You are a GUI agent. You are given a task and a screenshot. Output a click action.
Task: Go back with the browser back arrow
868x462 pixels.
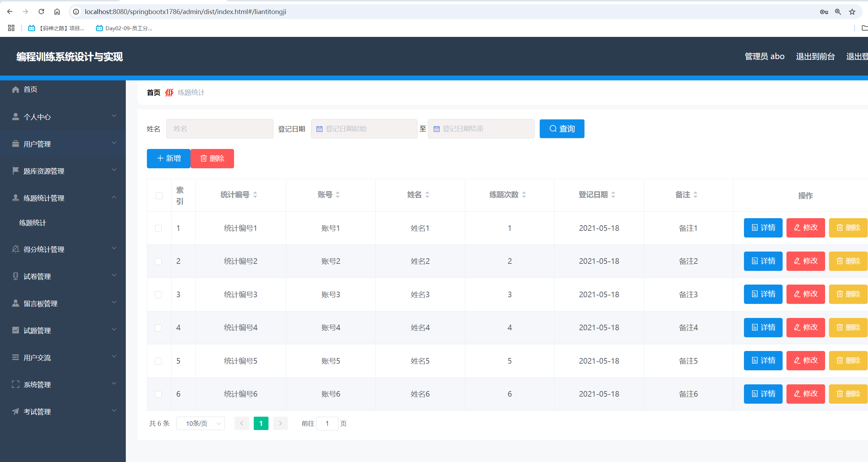[10, 12]
